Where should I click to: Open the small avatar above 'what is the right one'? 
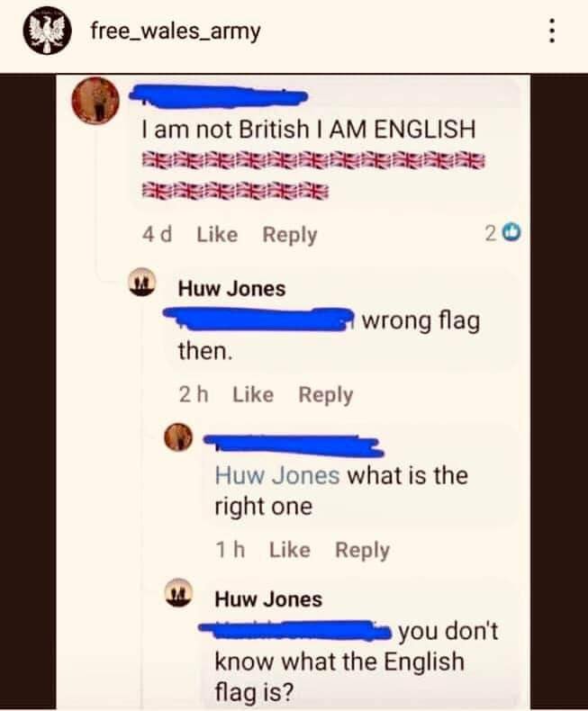[178, 437]
